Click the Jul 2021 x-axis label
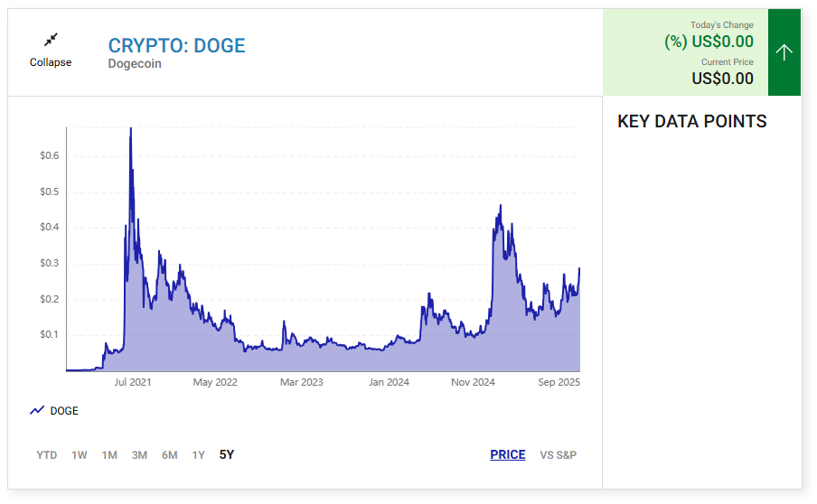The image size is (817, 504). [x=133, y=382]
